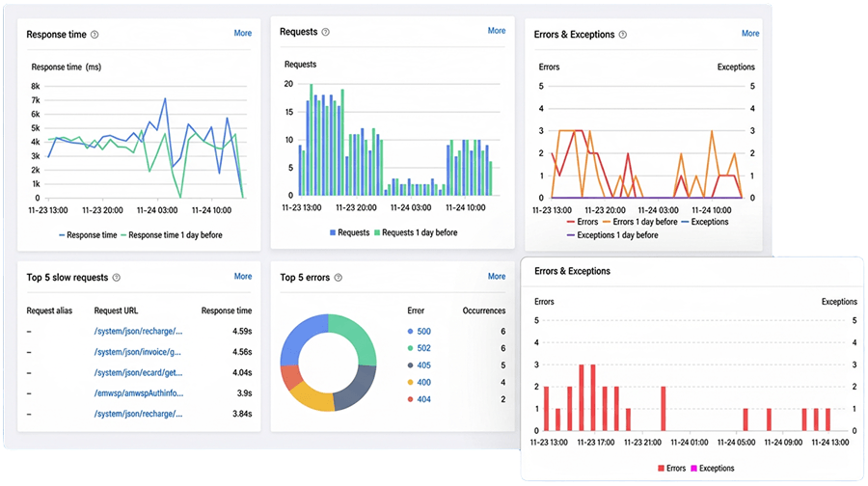Click the Request alias column header
Screen dimensions: 868x486
point(49,310)
